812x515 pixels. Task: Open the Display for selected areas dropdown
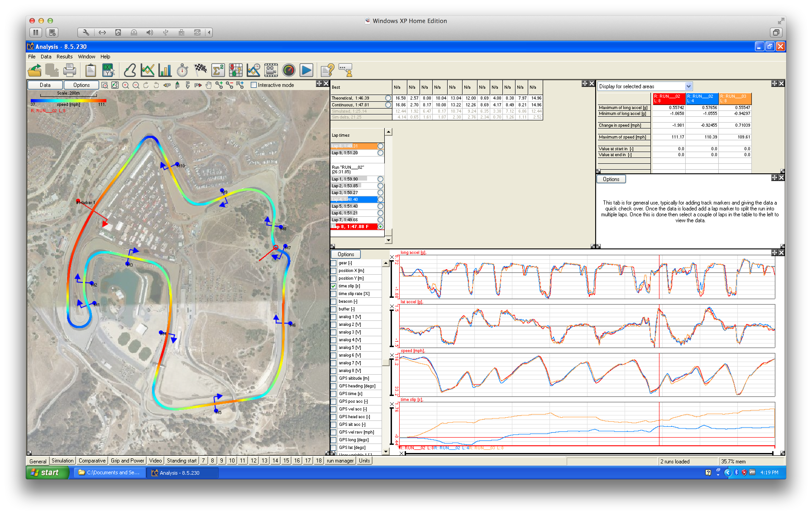pos(688,86)
